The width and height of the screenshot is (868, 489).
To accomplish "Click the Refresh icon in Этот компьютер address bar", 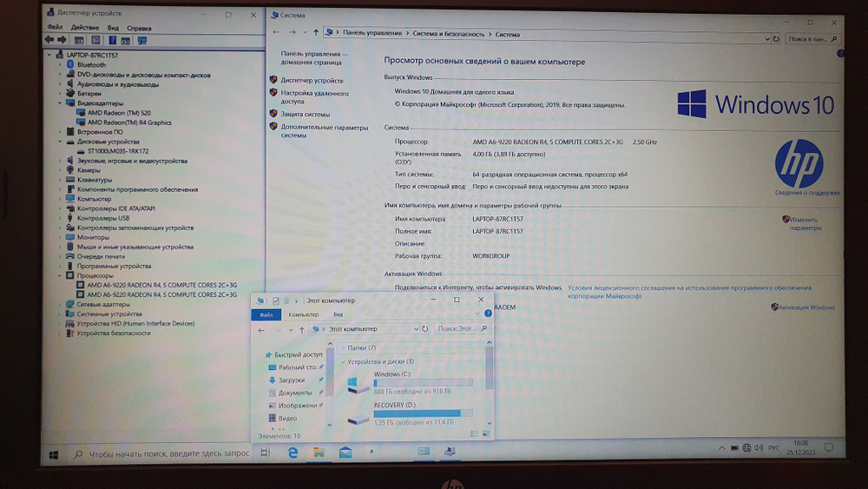I will tap(425, 329).
